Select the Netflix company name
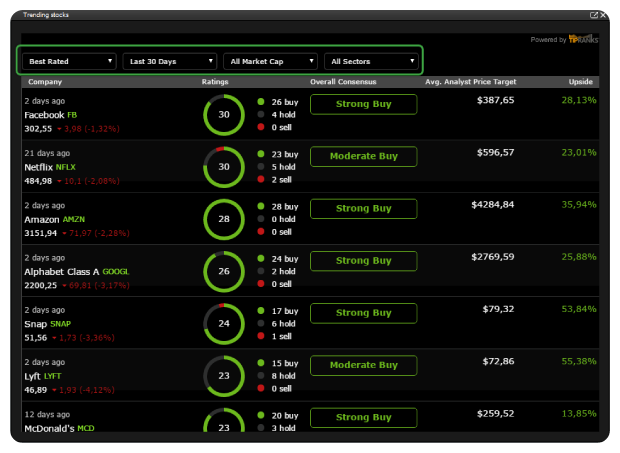Image resolution: width=620 pixels, height=453 pixels. tap(38, 167)
